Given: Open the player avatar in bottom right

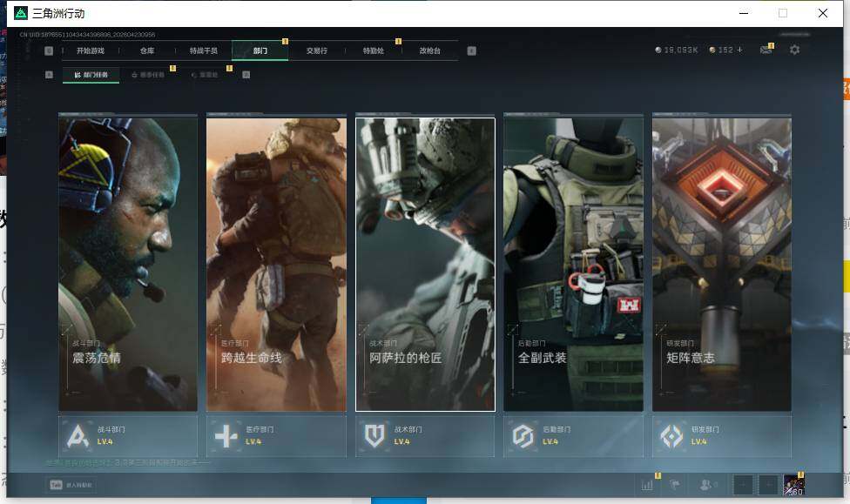Looking at the screenshot, I should [x=793, y=485].
